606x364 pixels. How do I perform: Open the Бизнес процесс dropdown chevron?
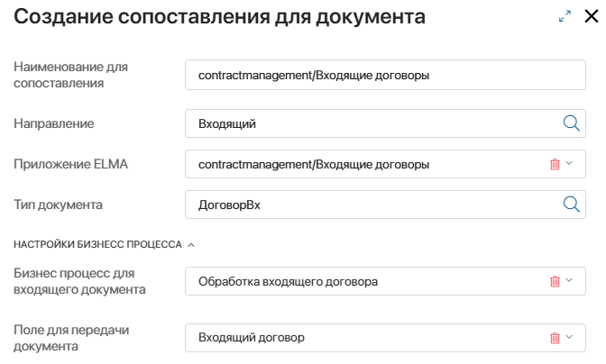(x=569, y=280)
